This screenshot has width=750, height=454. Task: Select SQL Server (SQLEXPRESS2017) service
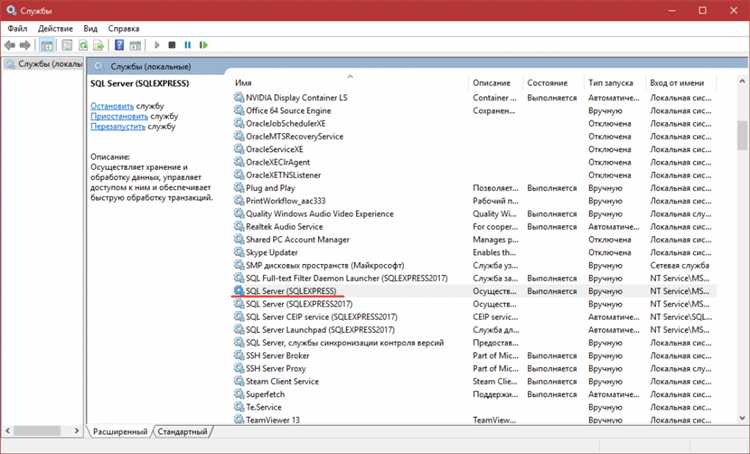tap(474, 304)
